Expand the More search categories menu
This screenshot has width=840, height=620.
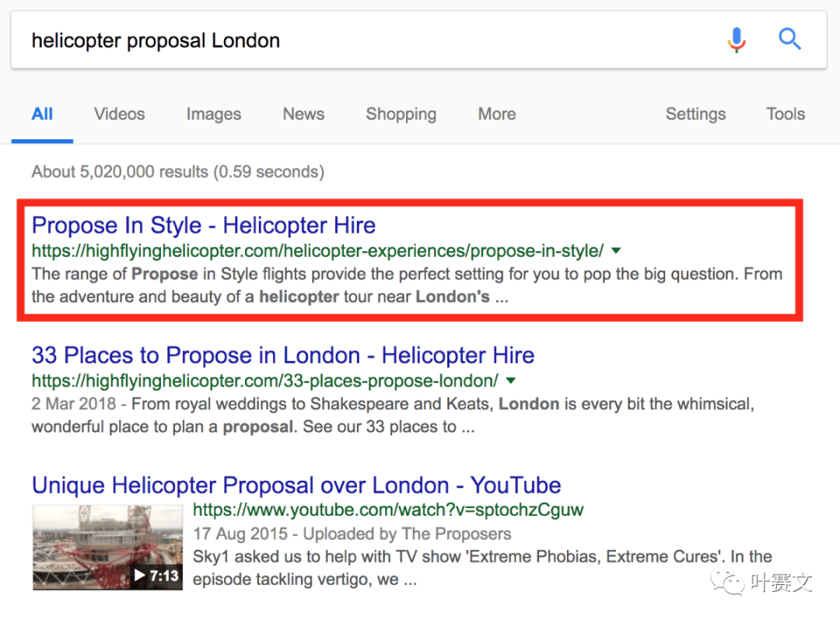(x=496, y=114)
